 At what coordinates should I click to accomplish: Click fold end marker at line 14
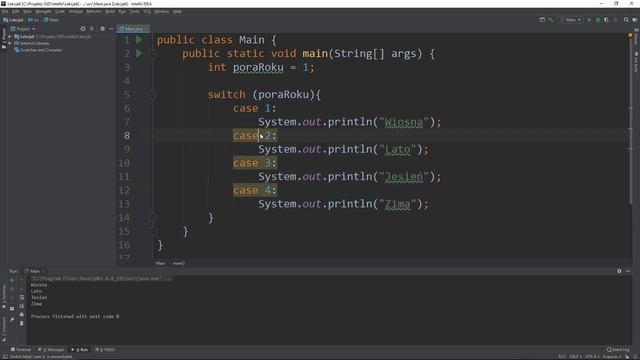[153, 218]
